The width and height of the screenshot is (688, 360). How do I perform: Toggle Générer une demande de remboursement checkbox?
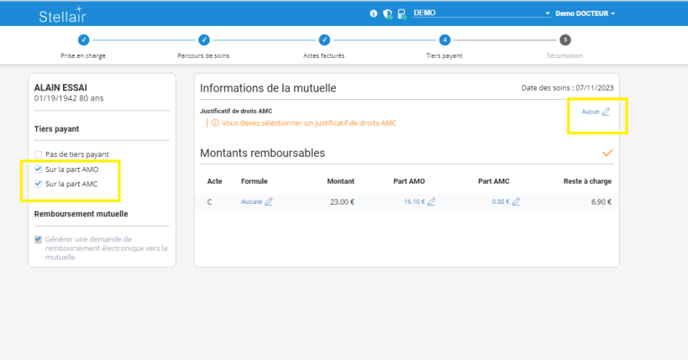coord(38,239)
